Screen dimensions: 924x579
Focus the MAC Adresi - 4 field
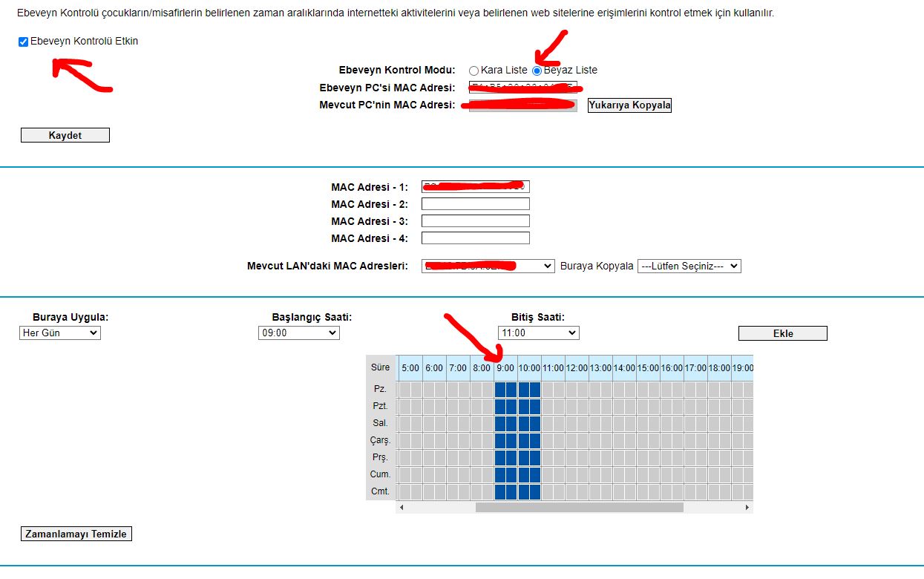coord(476,238)
